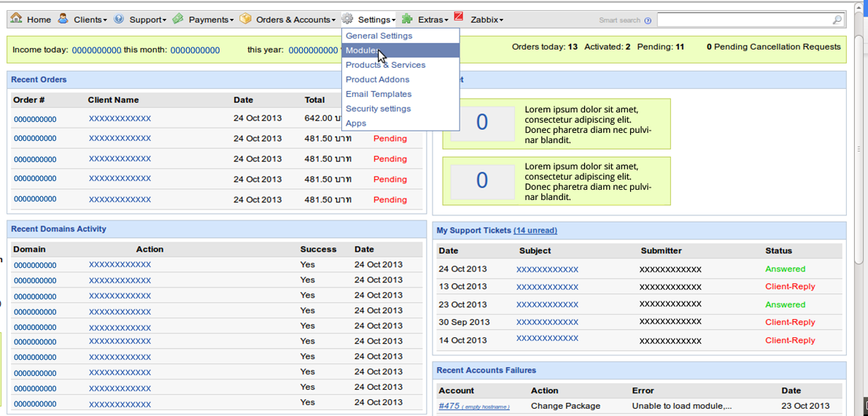868x416 pixels.
Task: Open subject of 30 Sep 2013 ticket
Action: [548, 323]
